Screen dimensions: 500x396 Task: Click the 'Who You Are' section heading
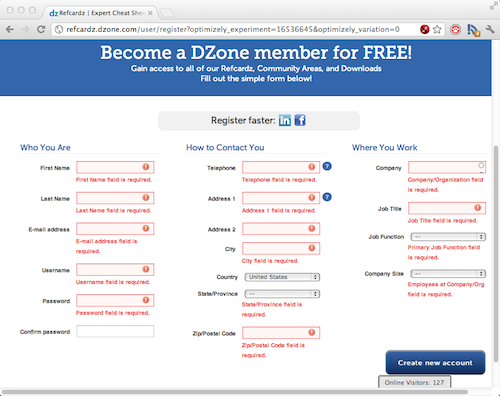[45, 147]
